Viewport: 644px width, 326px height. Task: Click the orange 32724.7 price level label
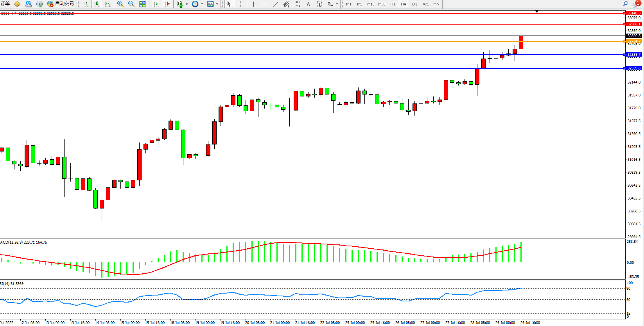(x=633, y=41)
